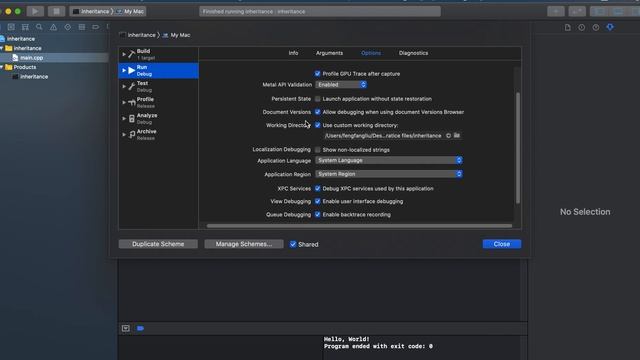640x360 pixels.
Task: Open the Debug navigator icon
Action: pos(82,27)
